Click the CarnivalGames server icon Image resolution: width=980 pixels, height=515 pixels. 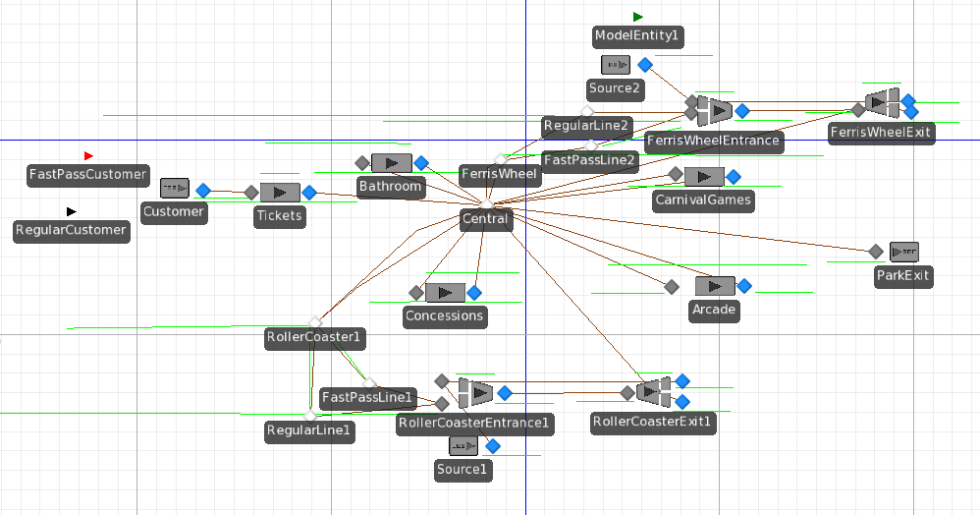click(x=703, y=177)
